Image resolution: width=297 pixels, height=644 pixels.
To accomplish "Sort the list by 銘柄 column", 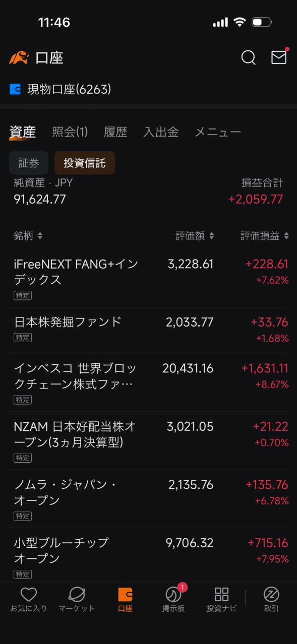I will click(x=28, y=235).
